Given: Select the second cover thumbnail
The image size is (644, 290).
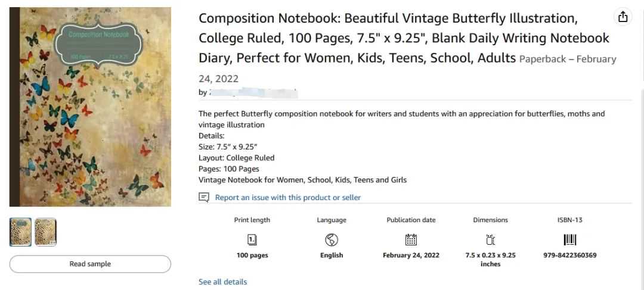Looking at the screenshot, I should click(x=45, y=232).
